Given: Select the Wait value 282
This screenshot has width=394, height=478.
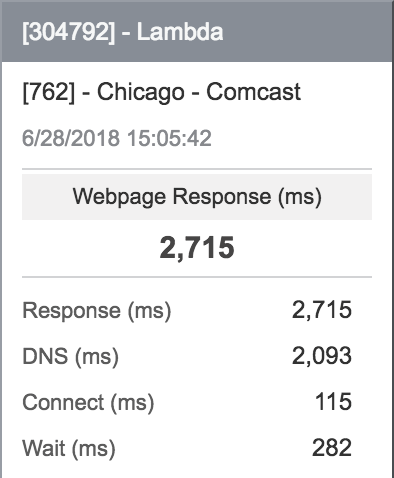Looking at the screenshot, I should click(332, 447).
